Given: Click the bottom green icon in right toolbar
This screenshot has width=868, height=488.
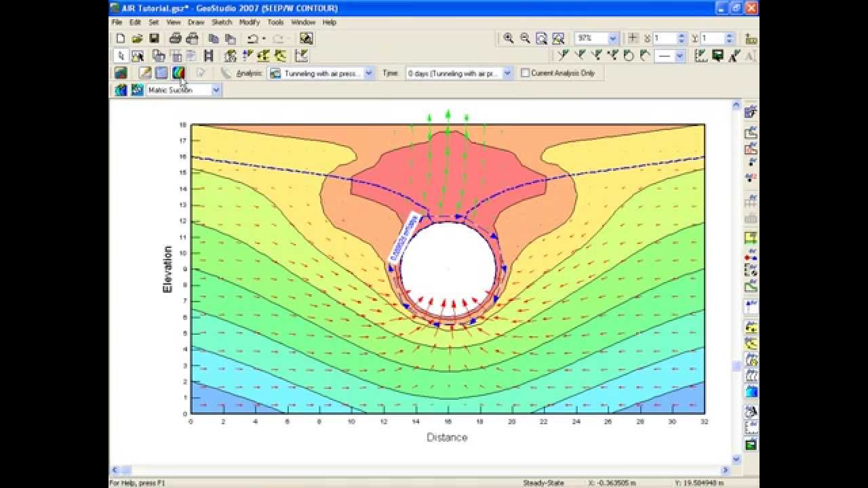Looking at the screenshot, I should tap(751, 445).
